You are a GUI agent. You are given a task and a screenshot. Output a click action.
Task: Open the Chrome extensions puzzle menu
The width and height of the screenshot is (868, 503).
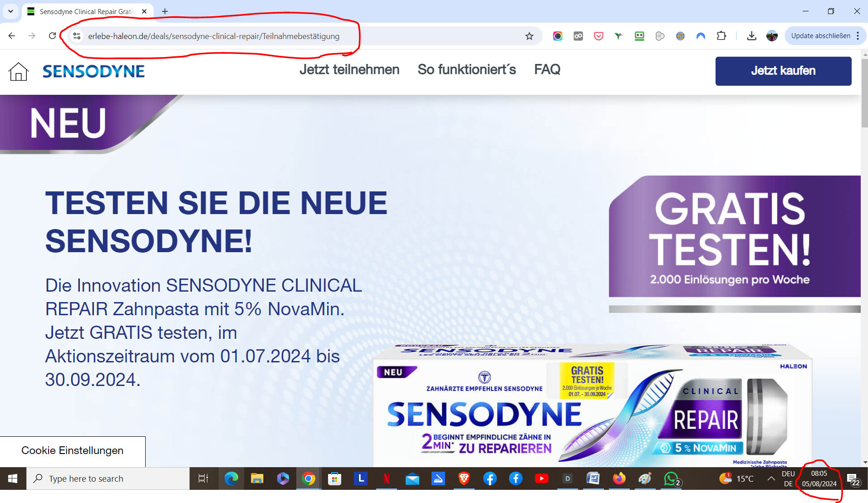pos(721,36)
